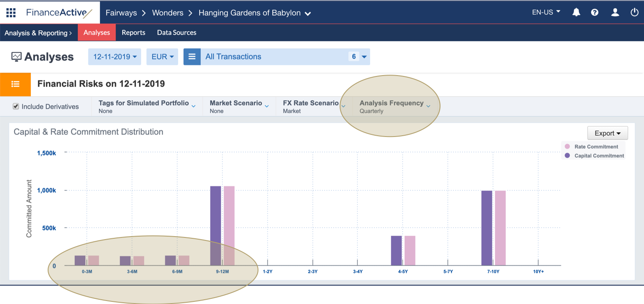The height and width of the screenshot is (304, 644).
Task: Click the 6-9M Capital Commitment bar
Action: pyautogui.click(x=170, y=261)
